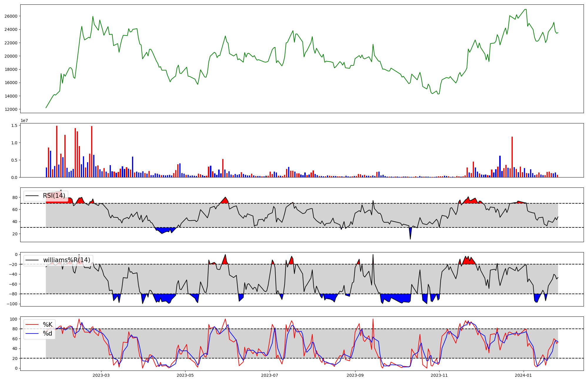Click the red %K legend line sample
Screen dimensions: 588x382
pyautogui.click(x=32, y=325)
